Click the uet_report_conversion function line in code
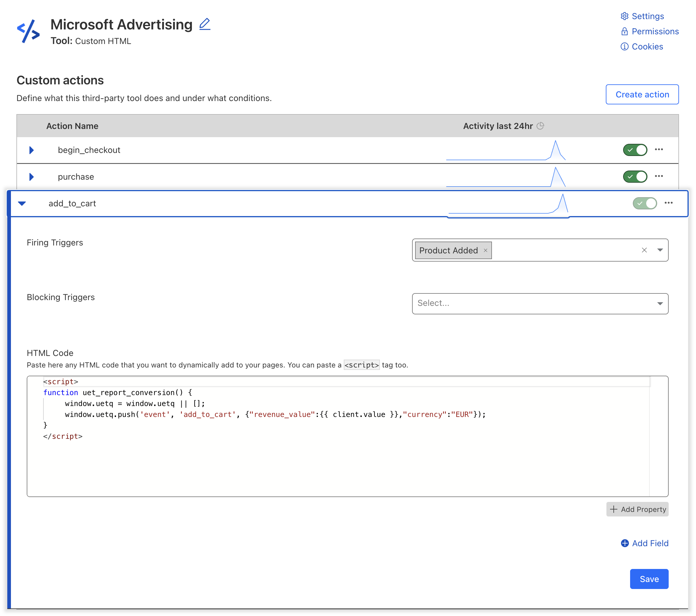696x616 pixels. (118, 392)
